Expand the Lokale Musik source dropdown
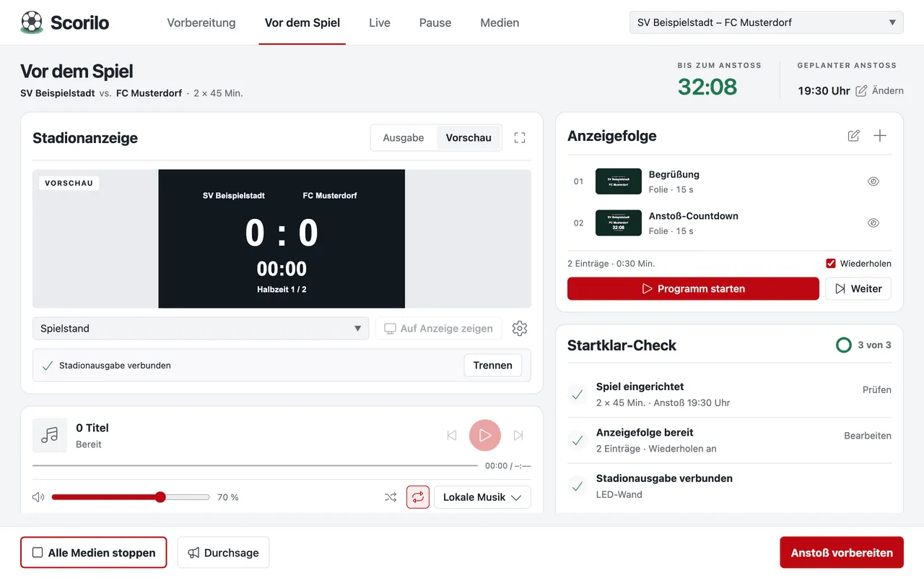 [x=482, y=497]
